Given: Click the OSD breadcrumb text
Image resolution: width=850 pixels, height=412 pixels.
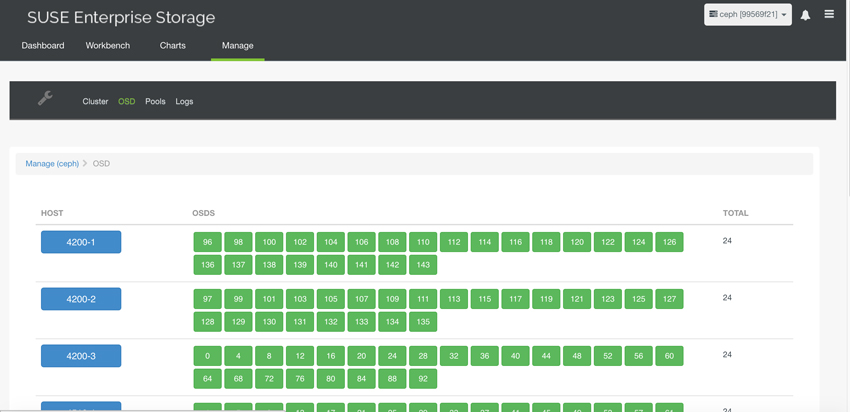Looking at the screenshot, I should 101,163.
